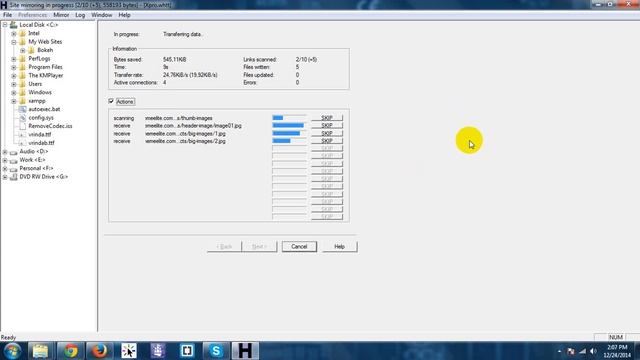
Task: Select the Program Files folder icon
Action: [22, 67]
